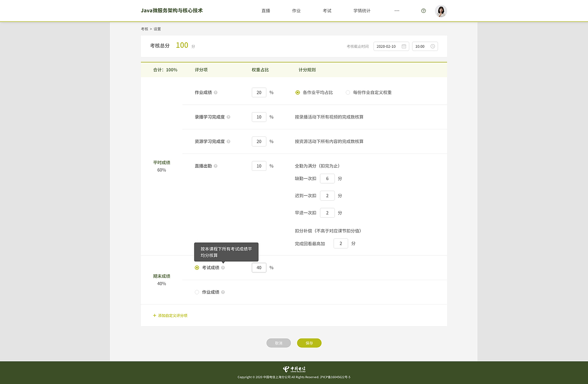Click 直播出勤 weight input showing 10
This screenshot has width=588, height=384.
click(259, 166)
